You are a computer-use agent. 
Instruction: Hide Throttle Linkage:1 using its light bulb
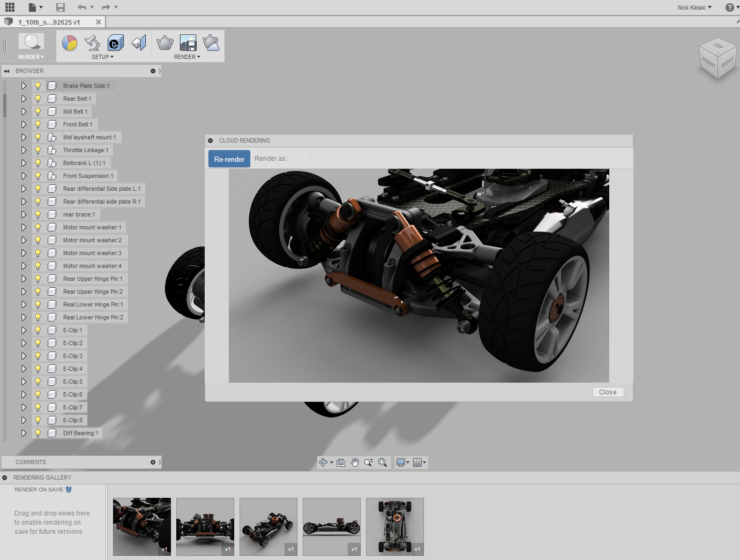click(x=38, y=150)
